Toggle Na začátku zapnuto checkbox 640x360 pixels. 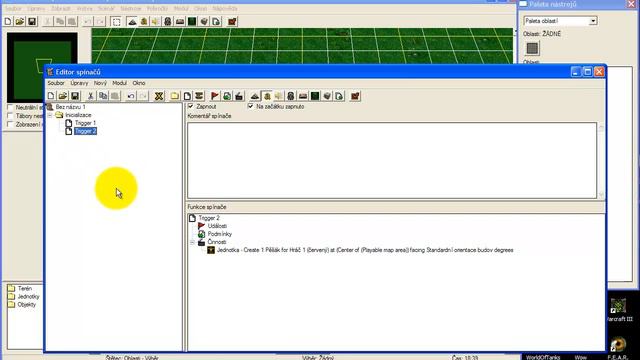coord(251,106)
